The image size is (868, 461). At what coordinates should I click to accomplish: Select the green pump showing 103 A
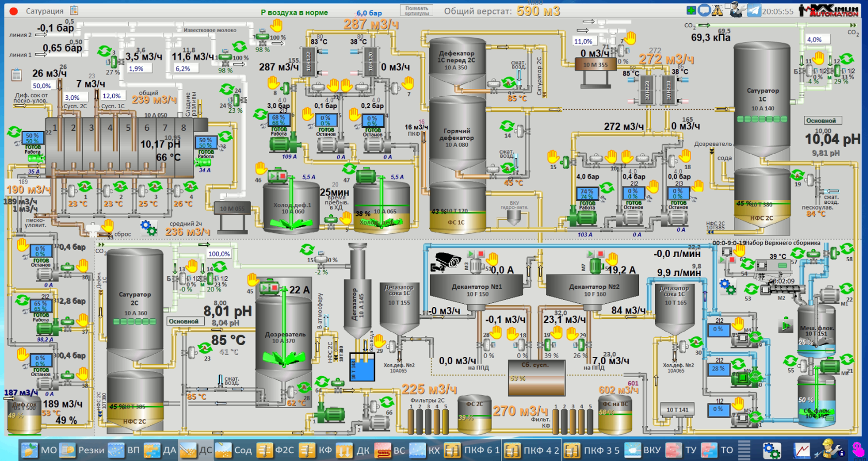pyautogui.click(x=583, y=218)
